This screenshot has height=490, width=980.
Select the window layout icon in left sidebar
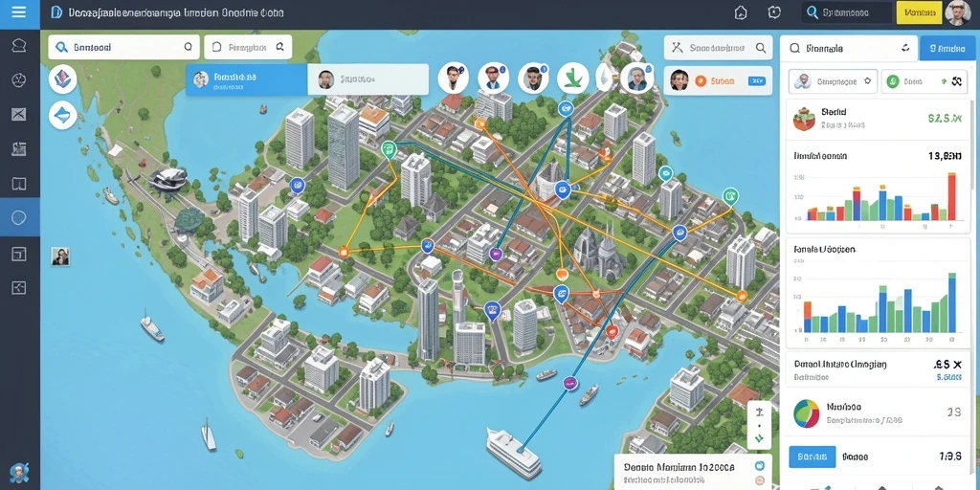pos(19,253)
